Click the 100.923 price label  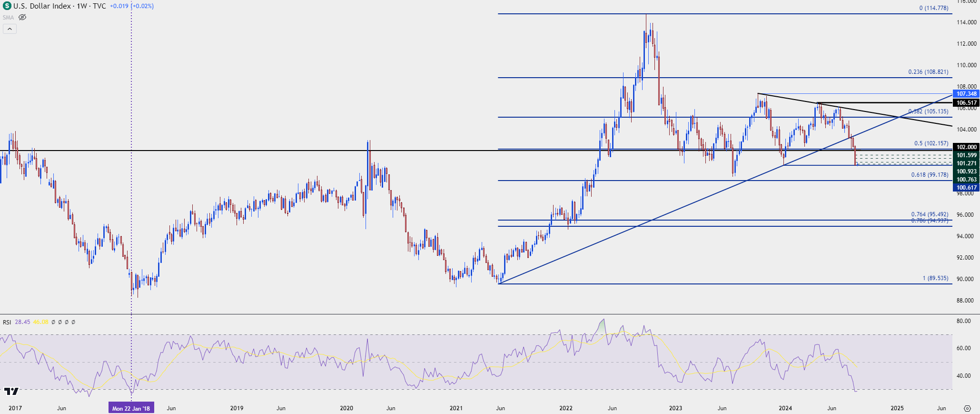click(966, 172)
